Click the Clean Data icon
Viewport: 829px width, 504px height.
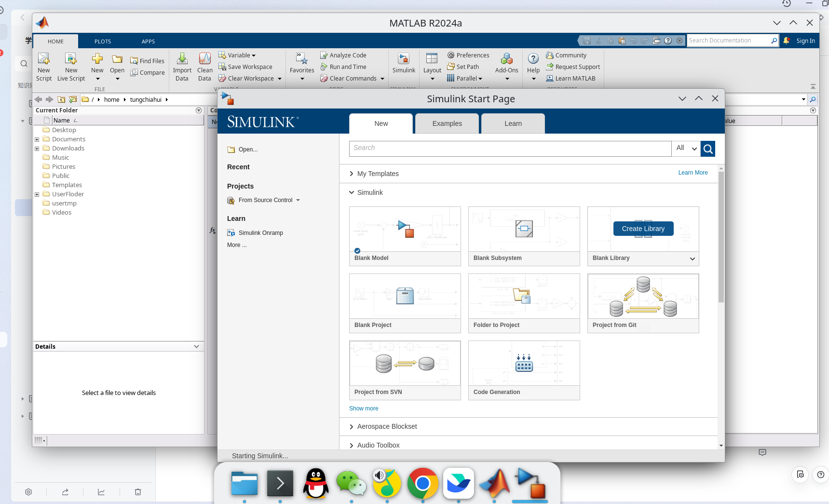[x=204, y=59]
